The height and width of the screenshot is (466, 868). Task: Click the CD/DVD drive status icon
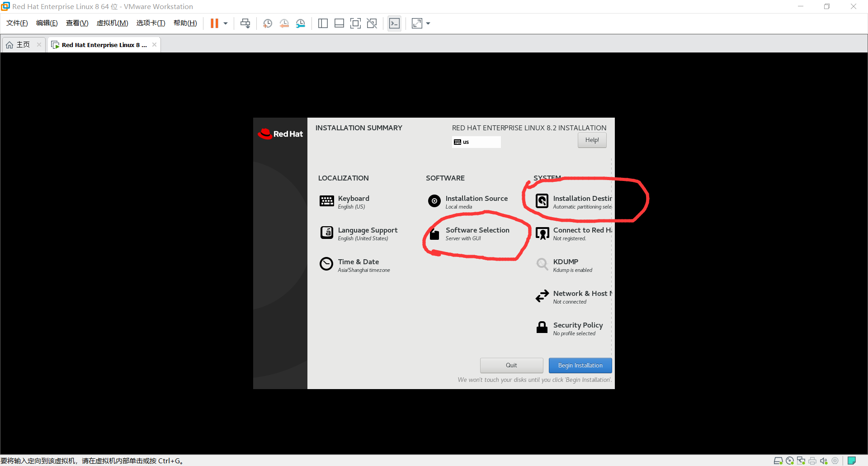pyautogui.click(x=790, y=461)
